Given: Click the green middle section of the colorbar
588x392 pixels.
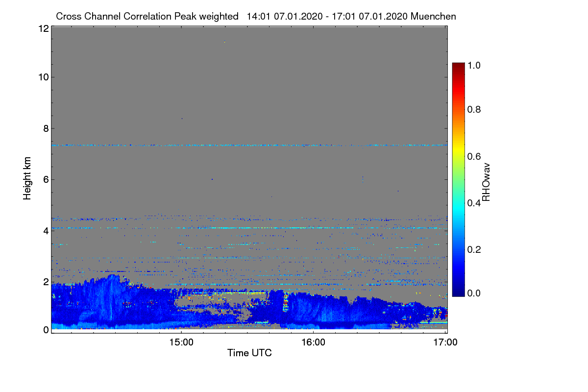Looking at the screenshot, I should [458, 179].
